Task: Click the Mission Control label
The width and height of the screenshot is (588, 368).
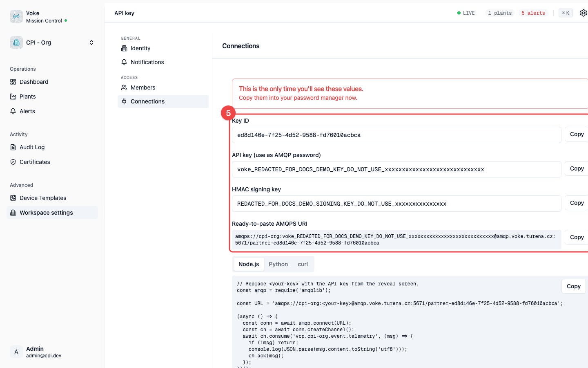Action: 44,21
